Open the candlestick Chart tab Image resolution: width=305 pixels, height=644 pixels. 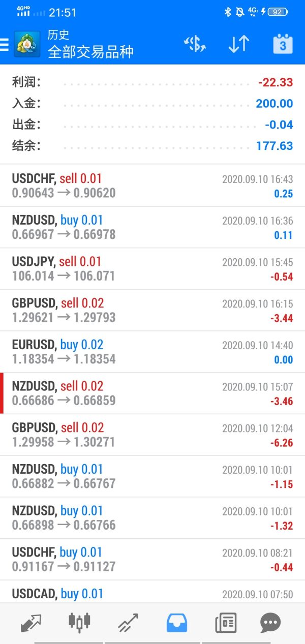(x=79, y=622)
